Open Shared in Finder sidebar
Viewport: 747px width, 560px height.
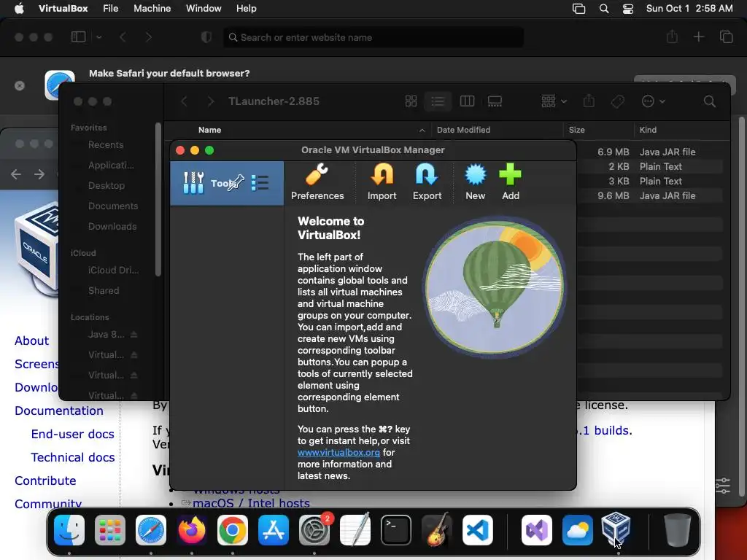tap(104, 290)
